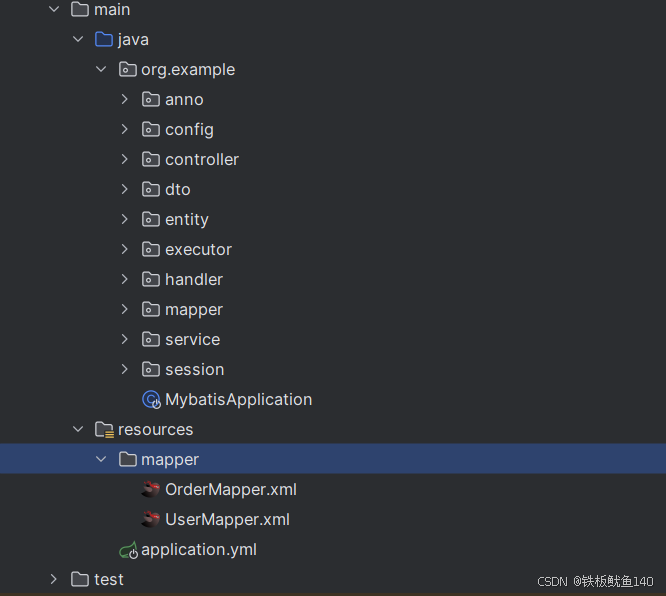Select the java tree label
This screenshot has height=596, width=666.
coord(133,40)
